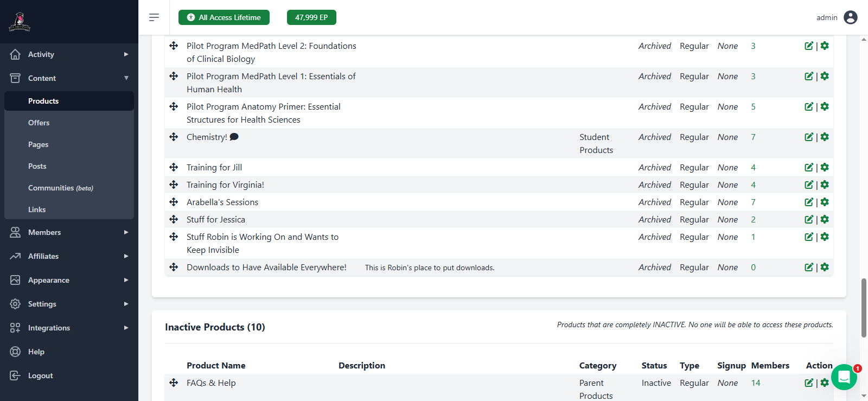Click the All Access Lifetime button
This screenshot has width=868, height=401.
click(x=224, y=17)
